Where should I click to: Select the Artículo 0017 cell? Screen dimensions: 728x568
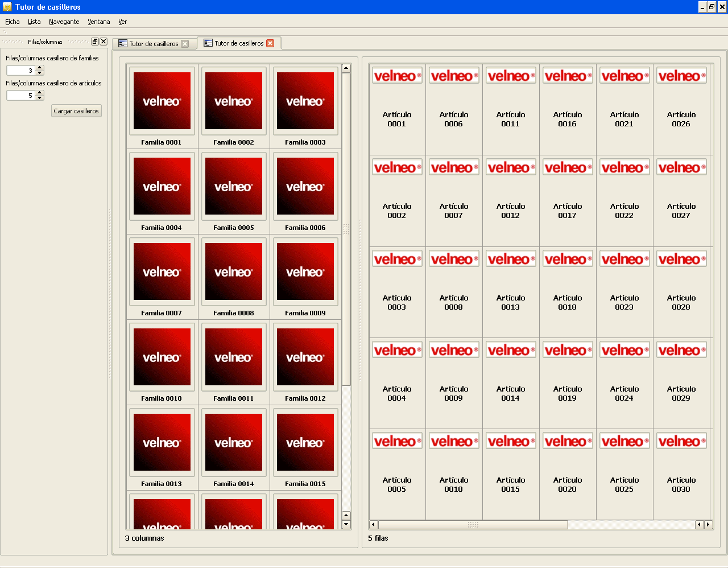(568, 201)
